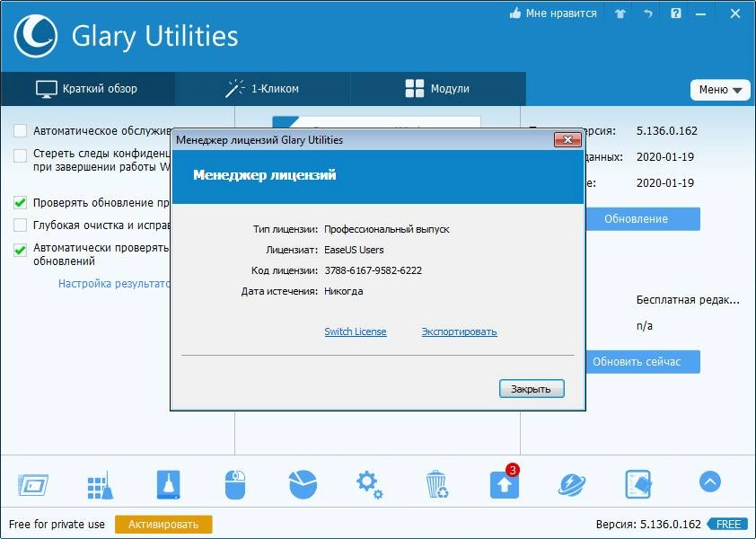The image size is (756, 539).
Task: Click the thumbs-up like icon
Action: coord(515,13)
